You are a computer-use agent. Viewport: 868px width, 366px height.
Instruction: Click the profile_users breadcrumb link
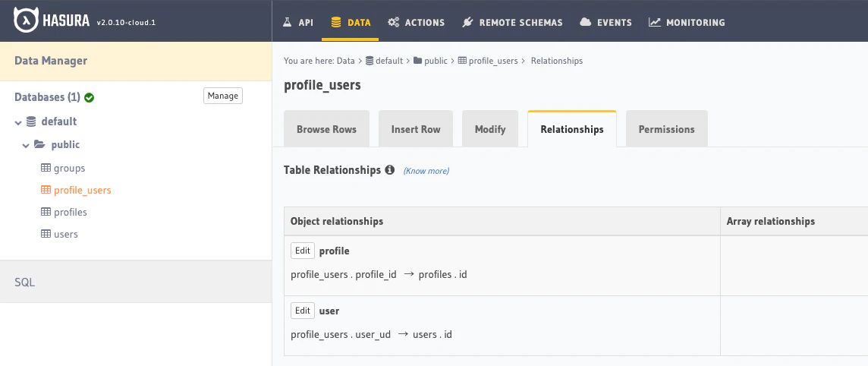coord(493,61)
